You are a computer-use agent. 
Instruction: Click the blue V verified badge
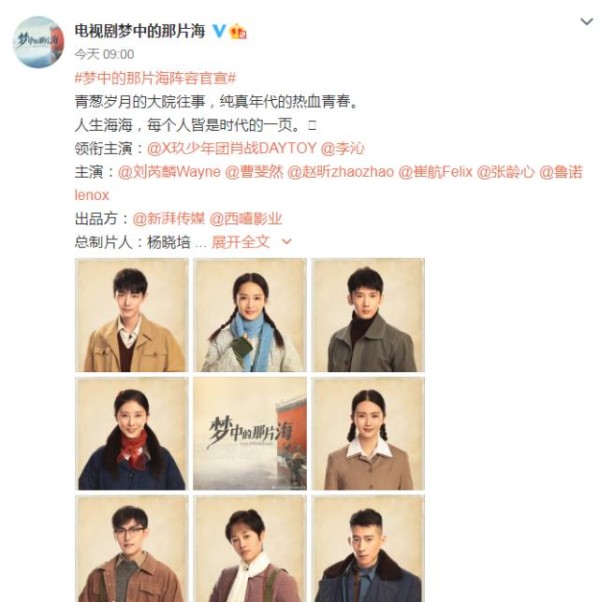pos(219,31)
